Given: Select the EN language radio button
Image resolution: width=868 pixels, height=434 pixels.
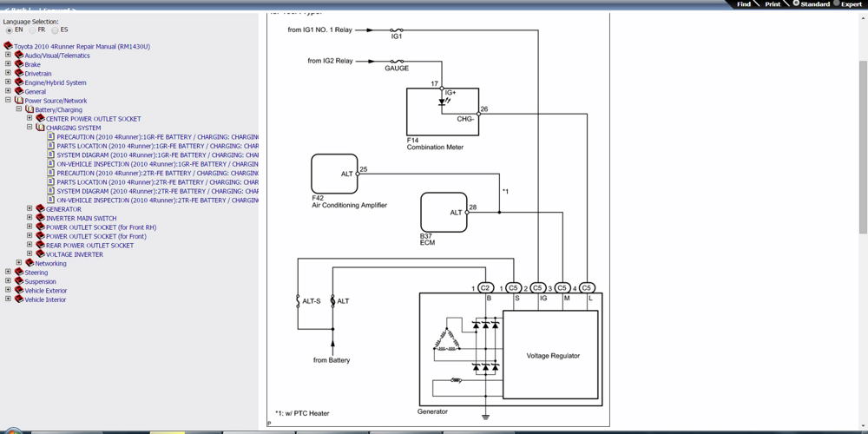Looking at the screenshot, I should click(10, 30).
